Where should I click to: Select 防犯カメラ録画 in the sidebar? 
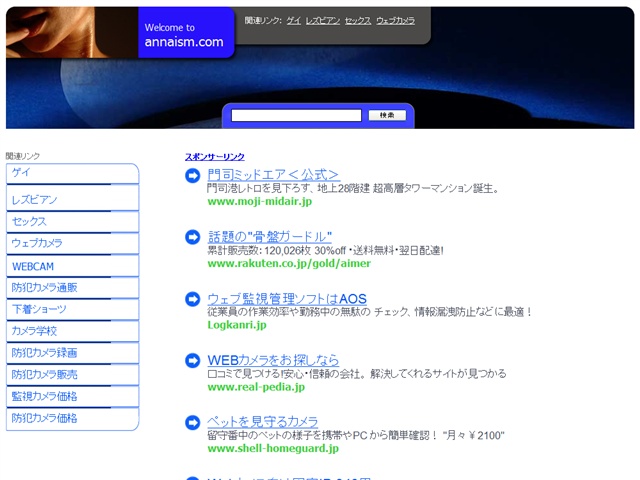coord(73,353)
